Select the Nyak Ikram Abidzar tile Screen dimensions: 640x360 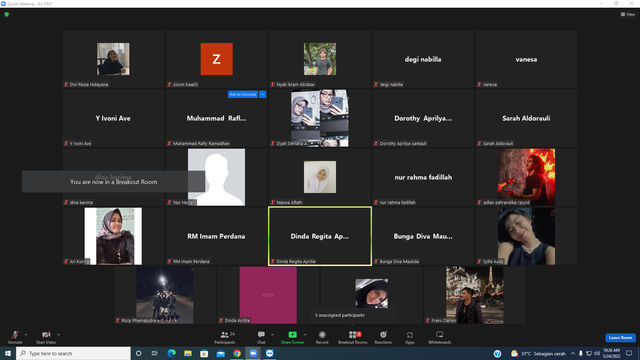coord(320,59)
